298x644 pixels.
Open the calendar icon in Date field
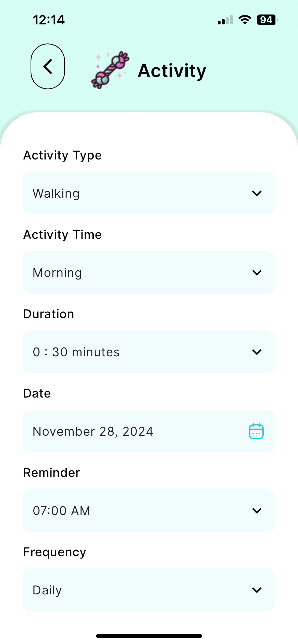(256, 431)
